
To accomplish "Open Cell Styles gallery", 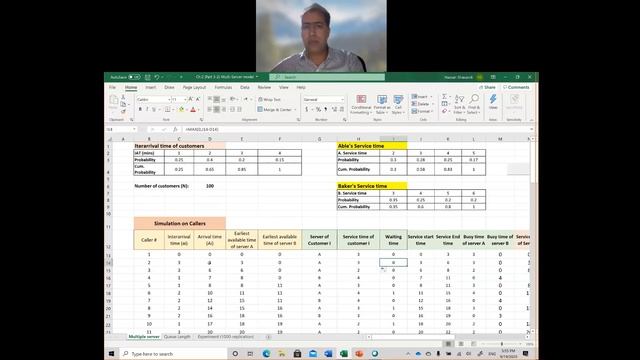I will click(398, 104).
